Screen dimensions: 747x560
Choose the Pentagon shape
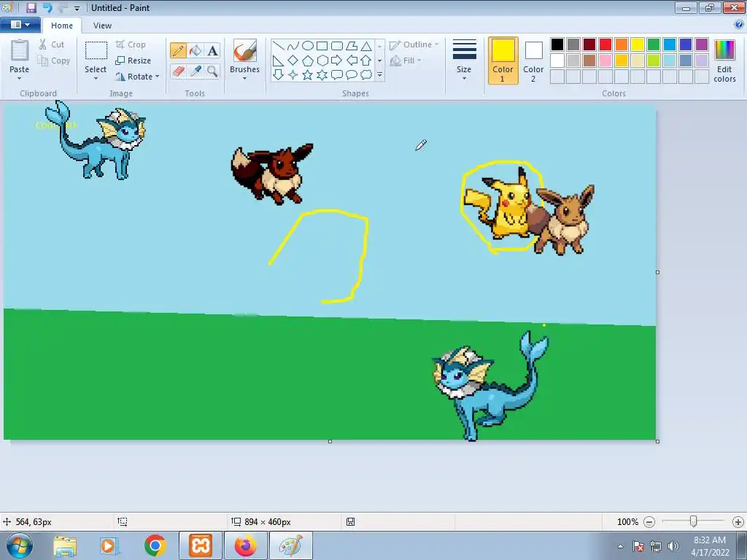pyautogui.click(x=308, y=61)
